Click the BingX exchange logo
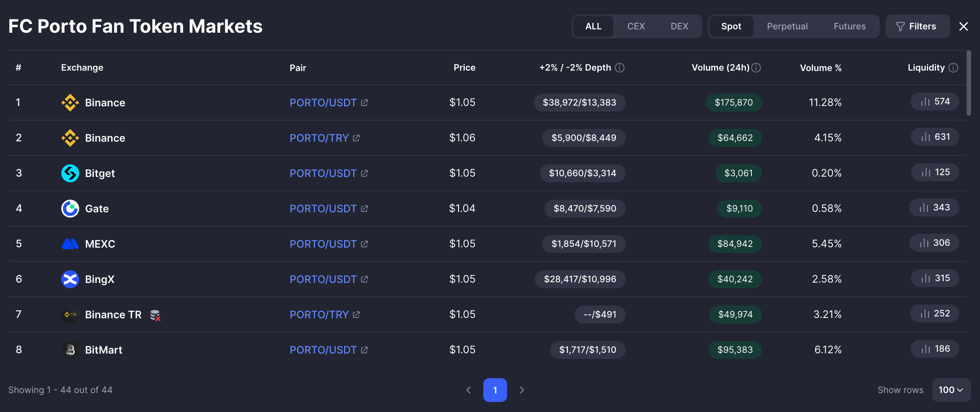The width and height of the screenshot is (980, 412). tap(70, 279)
